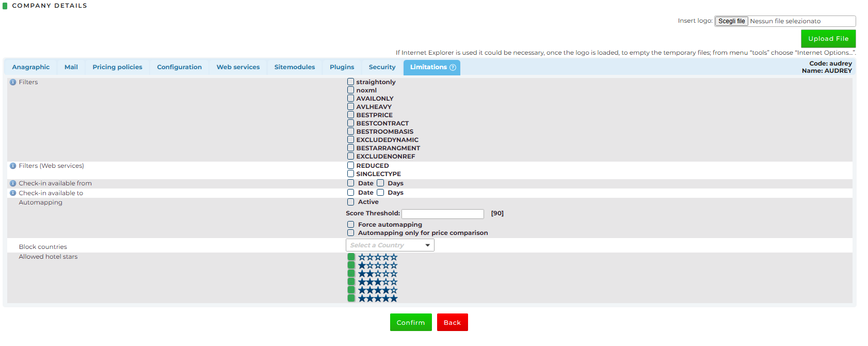The image size is (868, 346).
Task: Click the three-star rating icon row
Action: point(378,282)
